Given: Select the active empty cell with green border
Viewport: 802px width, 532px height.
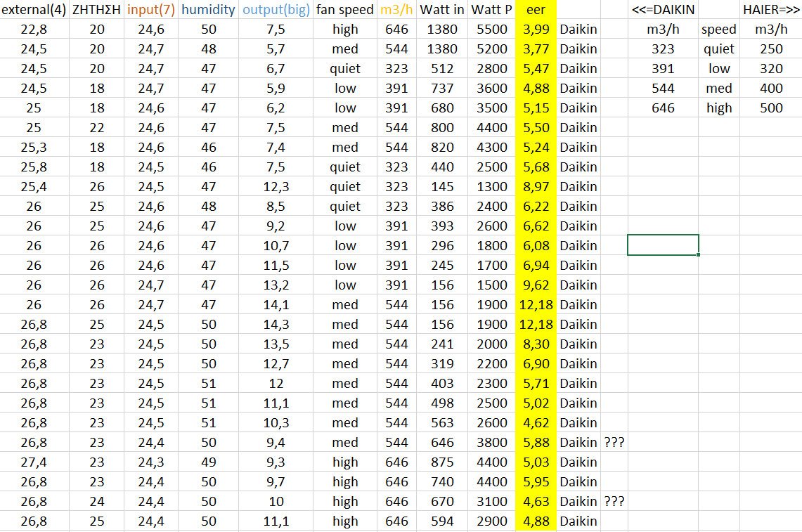Looking at the screenshot, I should click(x=664, y=245).
